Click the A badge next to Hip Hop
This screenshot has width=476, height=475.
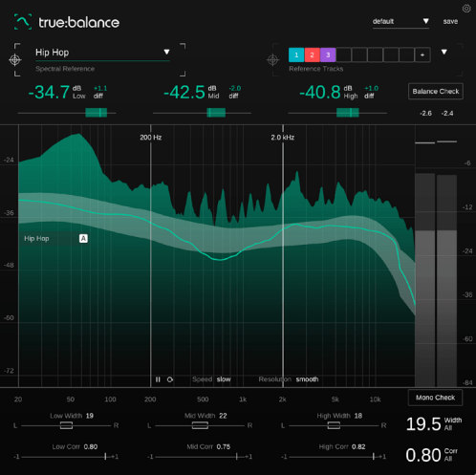pos(83,238)
